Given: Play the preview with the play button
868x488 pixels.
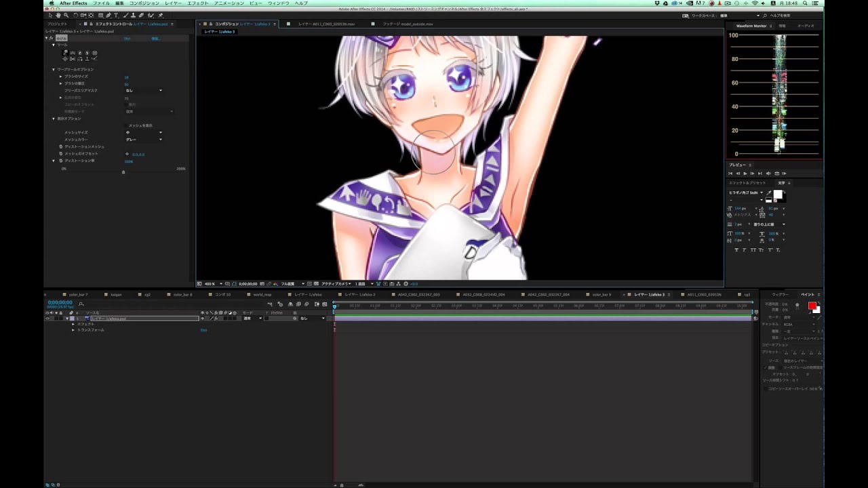Looking at the screenshot, I should pos(745,174).
